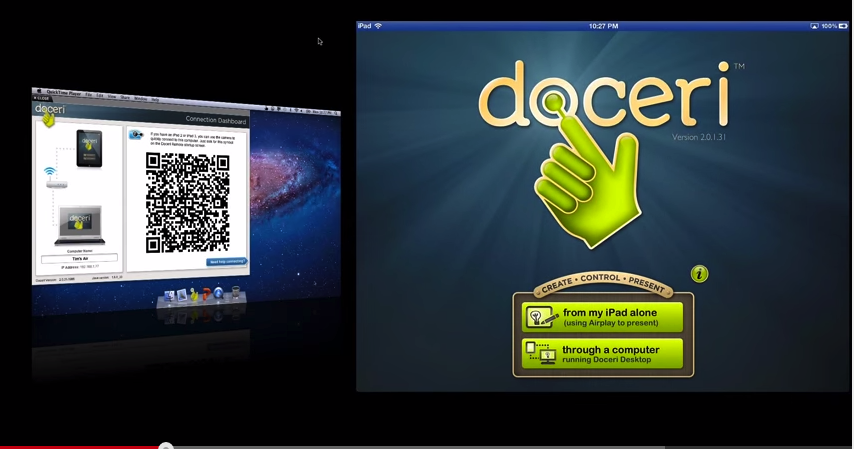This screenshot has width=854, height=449.
Task: Open Finder from the Mac dock
Action: pos(169,296)
